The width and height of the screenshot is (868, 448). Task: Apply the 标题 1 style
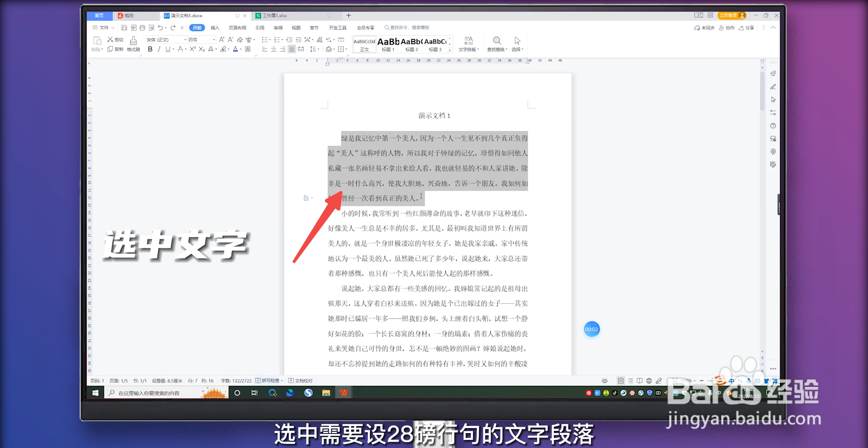coord(387,44)
